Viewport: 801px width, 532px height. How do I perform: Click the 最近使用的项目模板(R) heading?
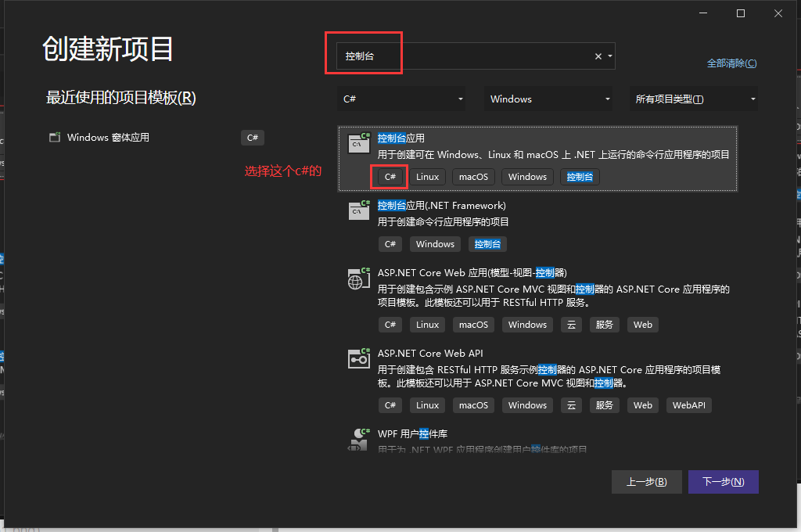click(x=121, y=98)
